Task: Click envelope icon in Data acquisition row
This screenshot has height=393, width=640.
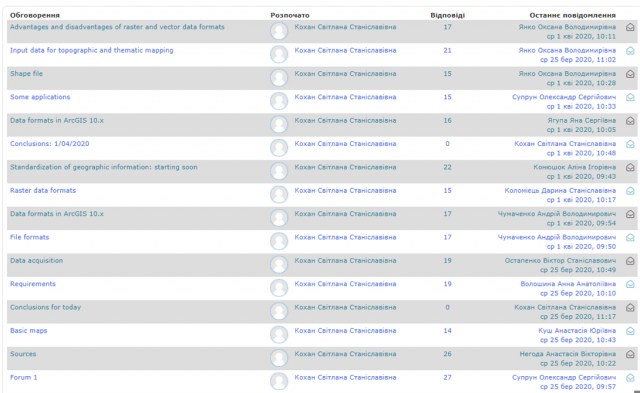Action: pyautogui.click(x=630, y=261)
